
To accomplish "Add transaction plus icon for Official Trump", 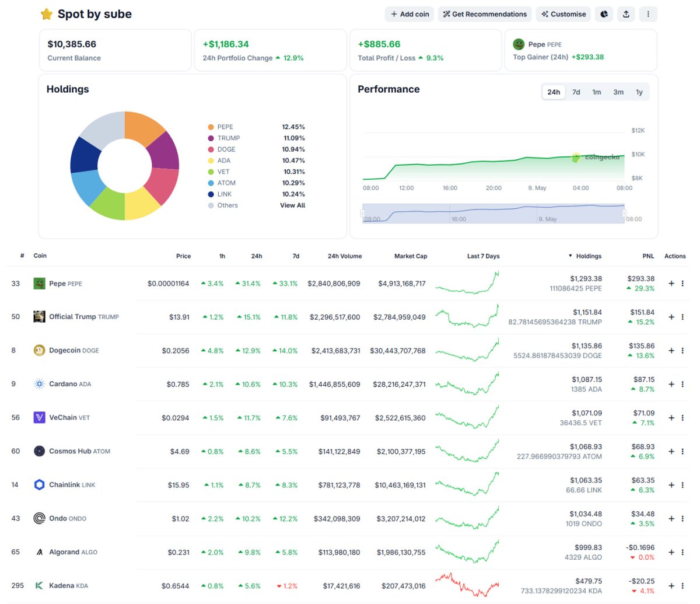I will click(x=671, y=317).
